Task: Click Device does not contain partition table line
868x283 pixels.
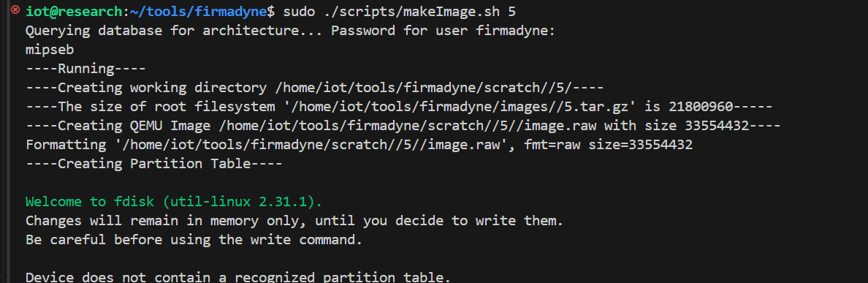Action: (x=238, y=276)
